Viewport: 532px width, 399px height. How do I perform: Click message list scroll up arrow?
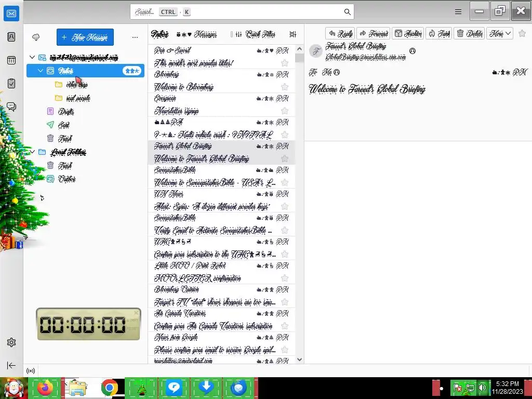pyautogui.click(x=299, y=49)
